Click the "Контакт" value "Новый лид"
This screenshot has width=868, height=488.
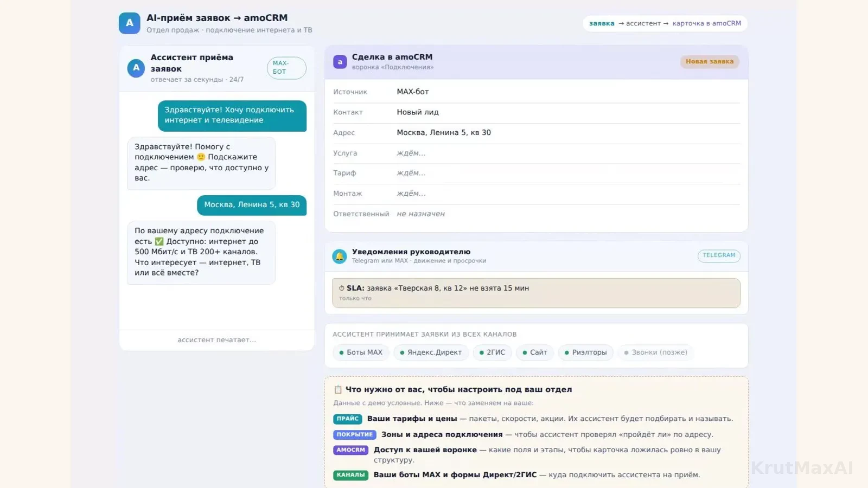pyautogui.click(x=418, y=112)
